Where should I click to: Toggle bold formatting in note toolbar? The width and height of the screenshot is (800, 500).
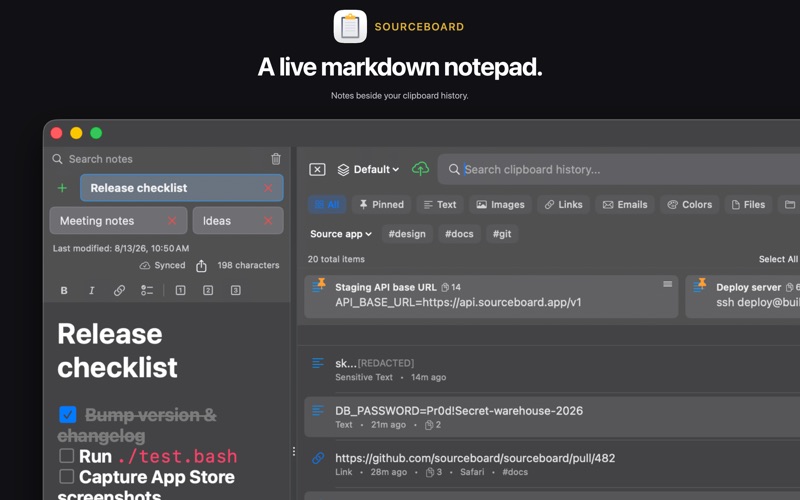64,290
